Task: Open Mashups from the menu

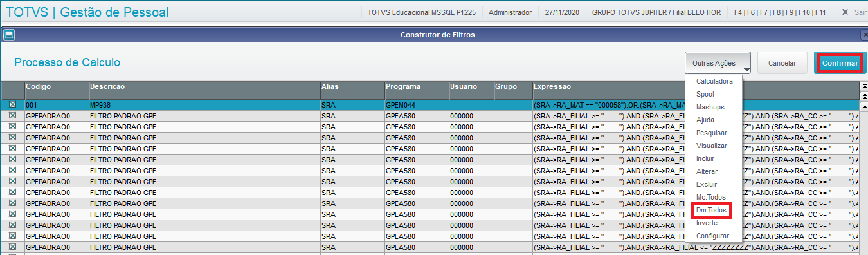Action: (710, 107)
